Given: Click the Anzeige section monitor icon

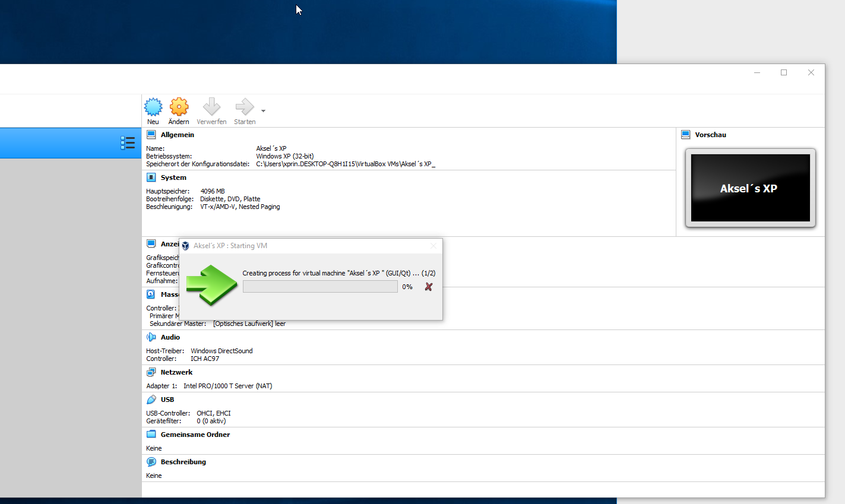Looking at the screenshot, I should (x=151, y=244).
